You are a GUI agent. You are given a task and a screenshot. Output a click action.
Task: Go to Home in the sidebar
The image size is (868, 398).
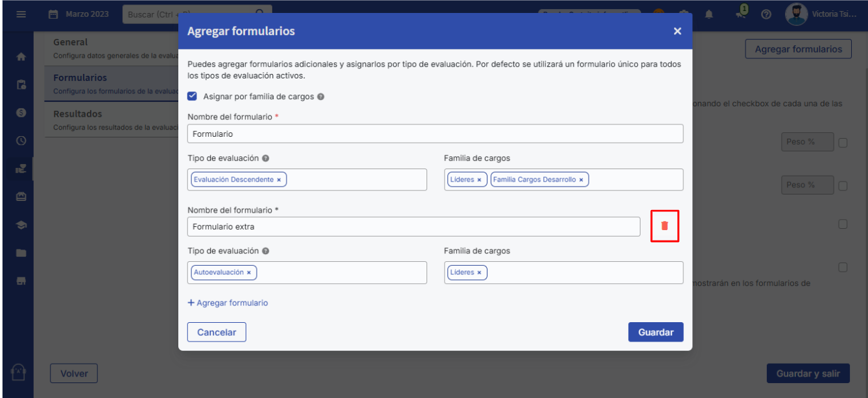(x=21, y=56)
